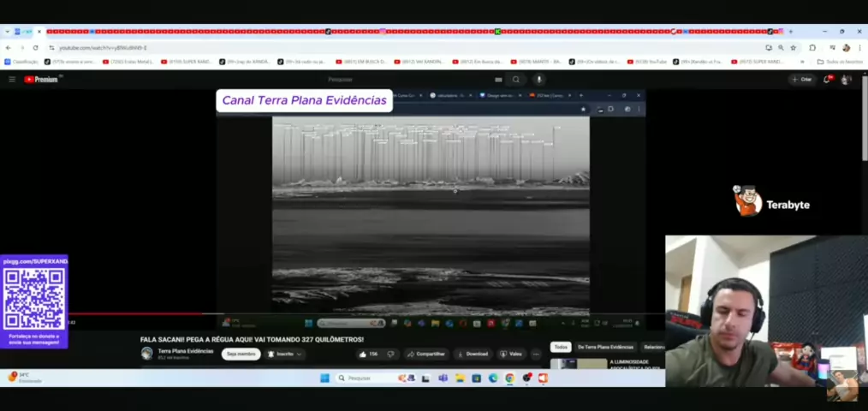Open more actions ellipsis under the video
868x411 pixels.
(536, 354)
